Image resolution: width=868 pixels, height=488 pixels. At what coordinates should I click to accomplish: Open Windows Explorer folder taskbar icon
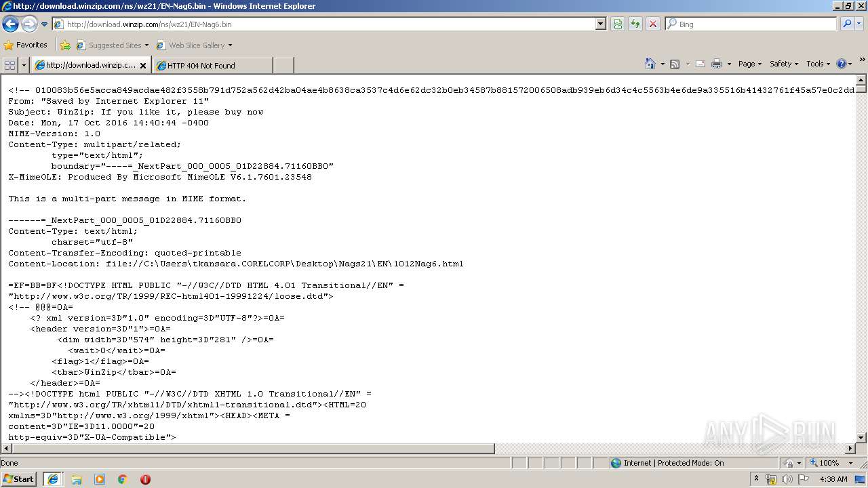pyautogui.click(x=77, y=479)
